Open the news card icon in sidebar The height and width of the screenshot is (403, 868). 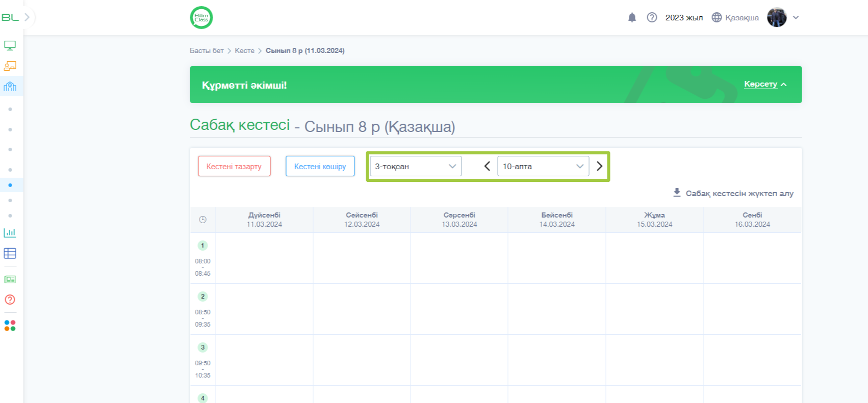pos(10,279)
